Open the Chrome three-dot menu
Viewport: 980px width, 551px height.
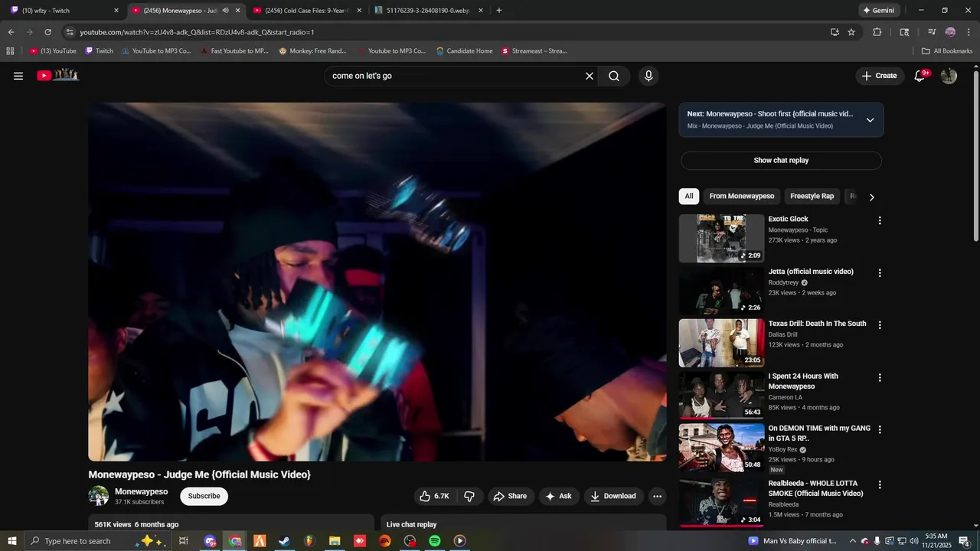[969, 32]
